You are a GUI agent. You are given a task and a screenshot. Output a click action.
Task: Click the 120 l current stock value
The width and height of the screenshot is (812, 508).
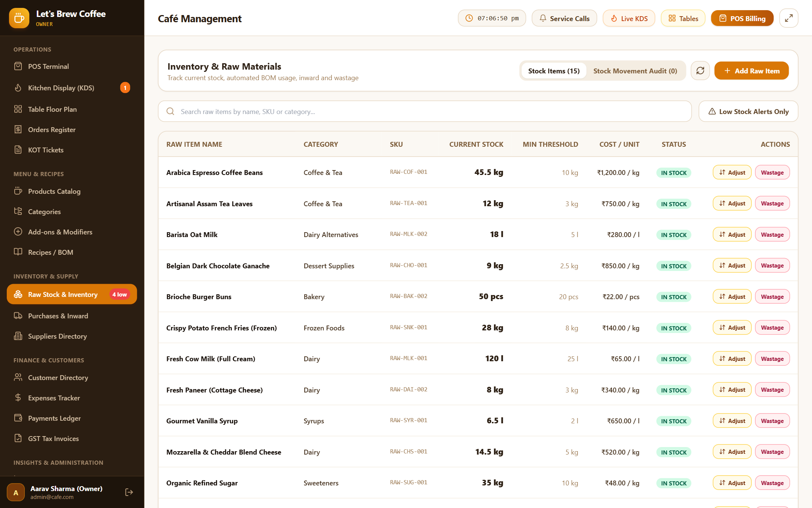pyautogui.click(x=494, y=359)
